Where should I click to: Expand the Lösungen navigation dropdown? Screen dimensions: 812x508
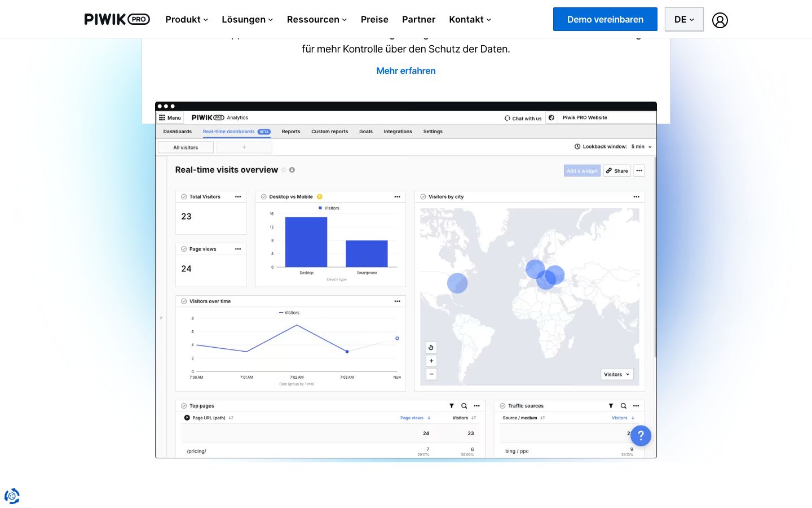pyautogui.click(x=248, y=19)
